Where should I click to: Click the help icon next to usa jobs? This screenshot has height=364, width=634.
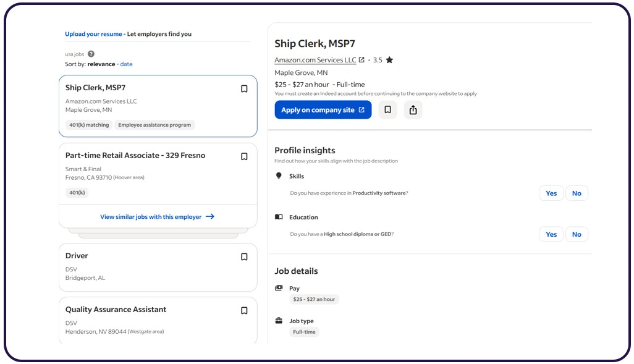click(91, 54)
